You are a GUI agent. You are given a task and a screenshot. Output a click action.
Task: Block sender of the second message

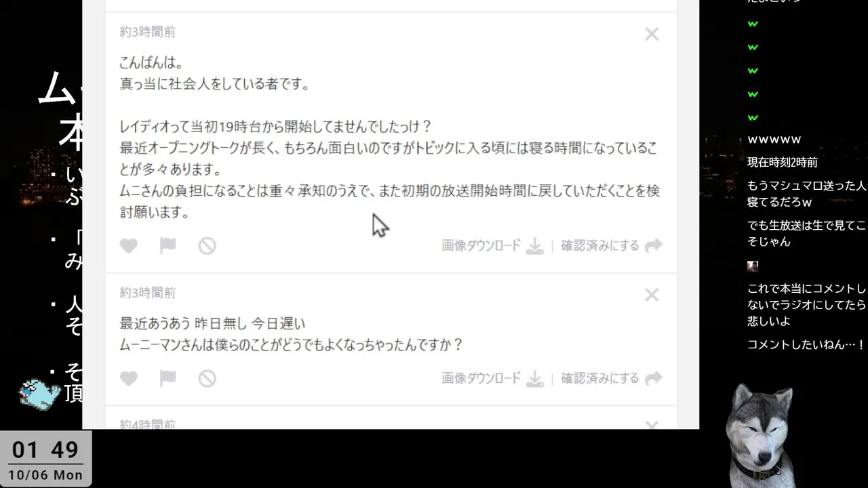point(207,378)
